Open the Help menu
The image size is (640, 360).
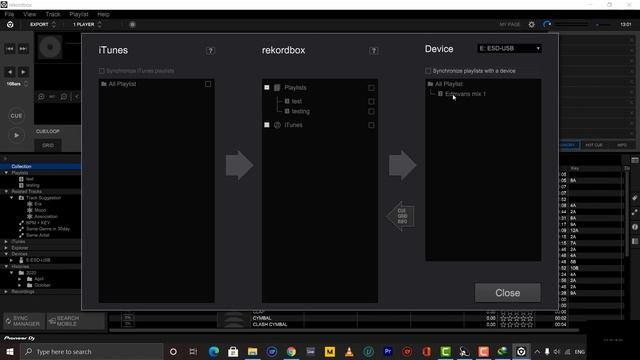pos(103,14)
